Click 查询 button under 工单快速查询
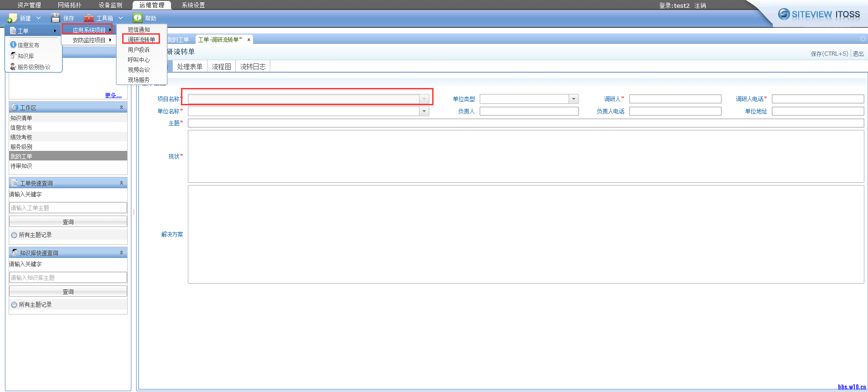This screenshot has width=868, height=392. click(68, 222)
